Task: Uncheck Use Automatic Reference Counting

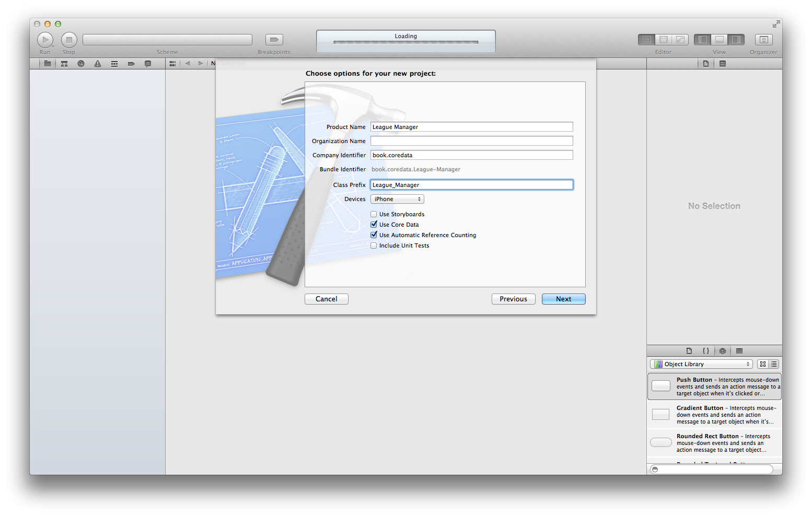Action: point(374,235)
